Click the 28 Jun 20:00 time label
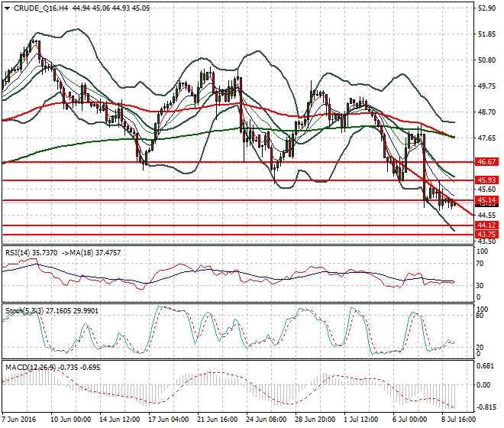Viewport: 504px width, 428px height. [315, 420]
